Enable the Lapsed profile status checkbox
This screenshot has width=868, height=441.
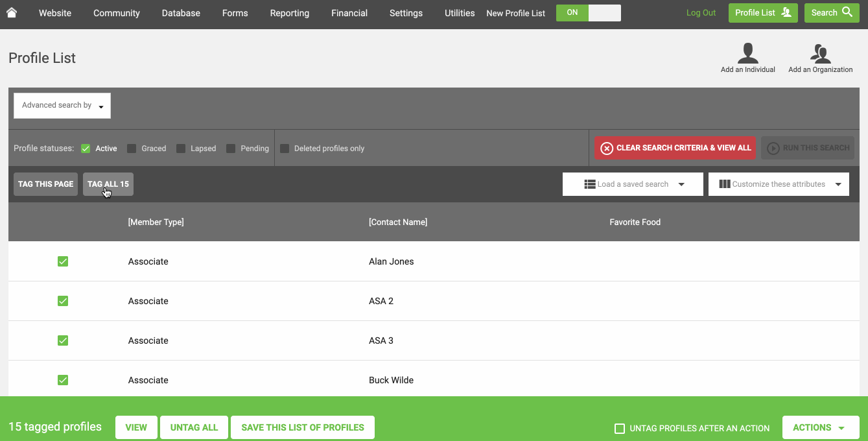coord(181,148)
